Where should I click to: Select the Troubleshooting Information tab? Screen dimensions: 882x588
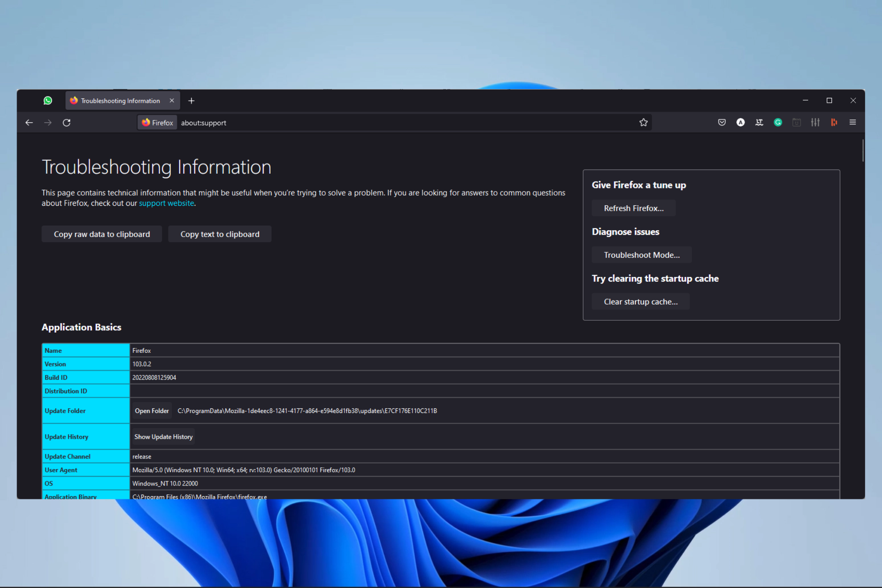121,101
